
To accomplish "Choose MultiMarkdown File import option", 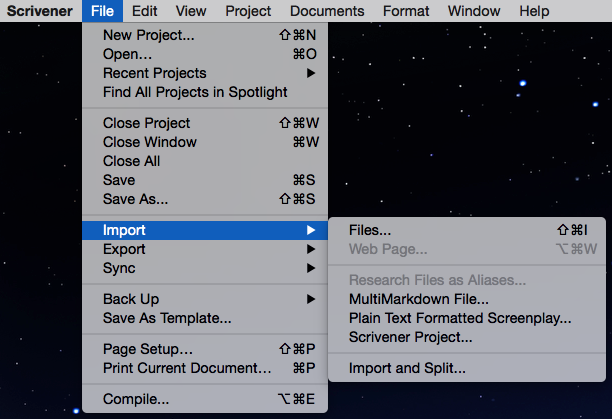I will 418,299.
